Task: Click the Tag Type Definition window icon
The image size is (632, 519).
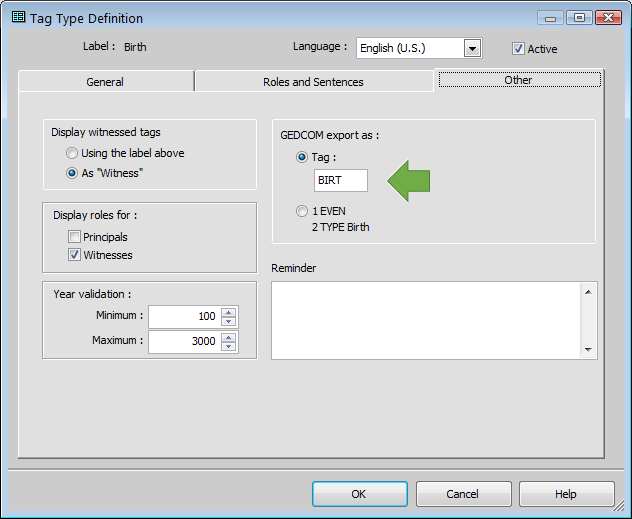Action: (x=18, y=17)
